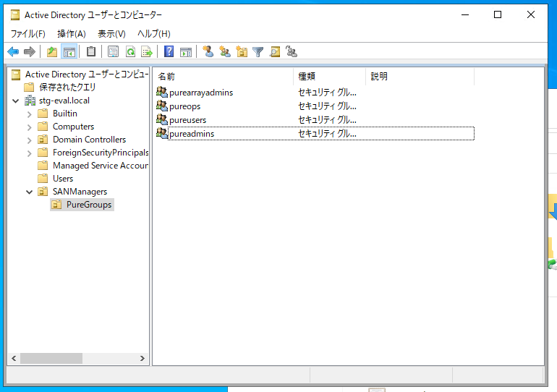Select the 保存されたクエリ folder
The width and height of the screenshot is (557, 392).
67,87
